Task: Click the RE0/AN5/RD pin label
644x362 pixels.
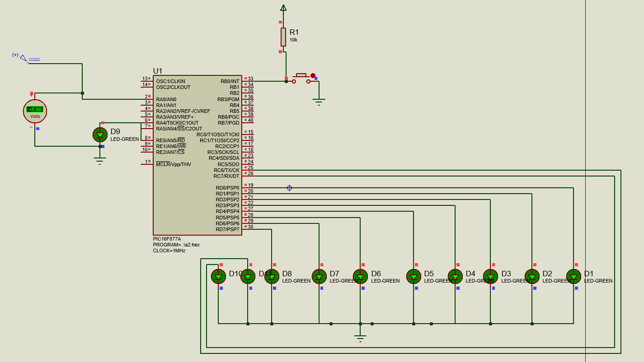Action: pyautogui.click(x=170, y=140)
